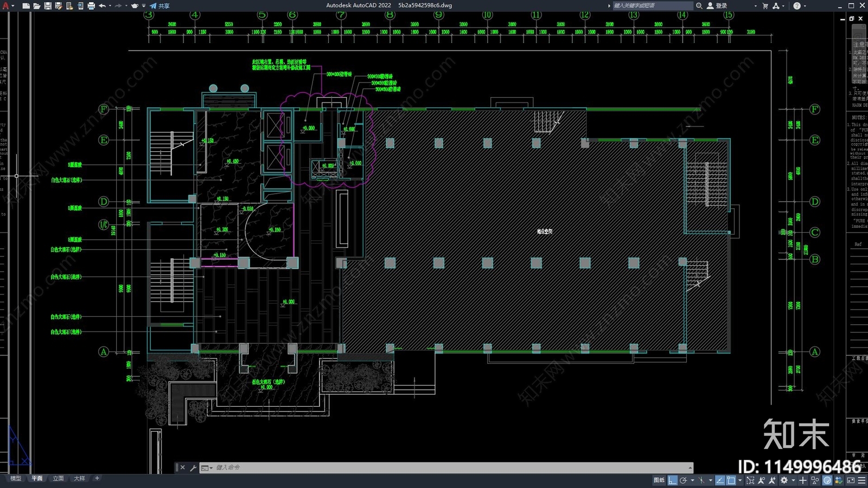
Task: Click the Save As icon
Action: pyautogui.click(x=59, y=5)
